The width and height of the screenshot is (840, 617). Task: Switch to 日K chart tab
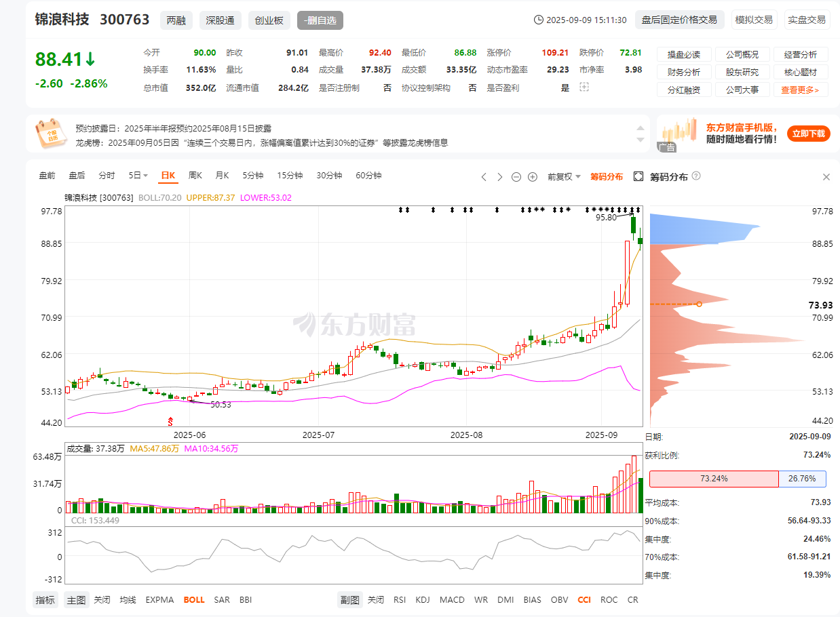tap(168, 176)
